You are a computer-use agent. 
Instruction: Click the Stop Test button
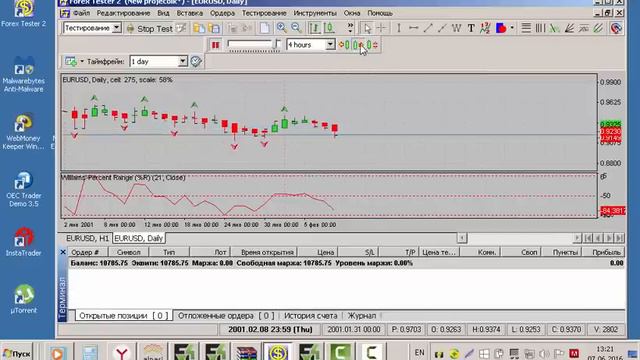tap(150, 28)
